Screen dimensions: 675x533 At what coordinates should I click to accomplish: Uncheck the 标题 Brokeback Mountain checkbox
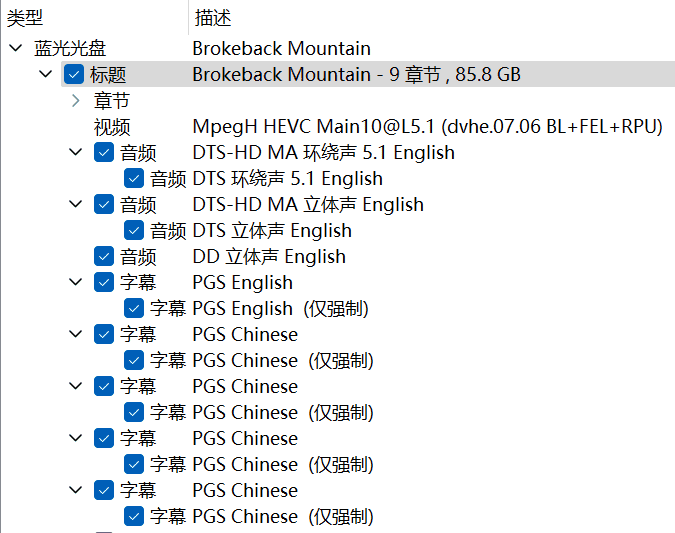coord(73,74)
